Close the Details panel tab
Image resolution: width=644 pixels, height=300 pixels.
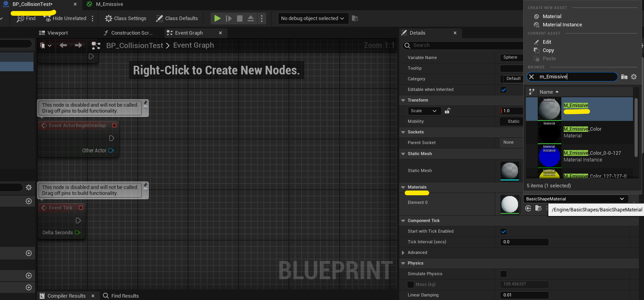[455, 33]
